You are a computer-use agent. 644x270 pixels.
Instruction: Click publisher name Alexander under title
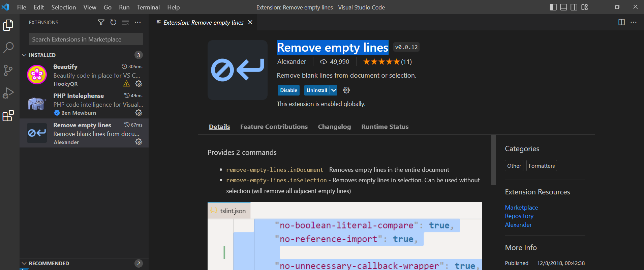[x=292, y=62]
